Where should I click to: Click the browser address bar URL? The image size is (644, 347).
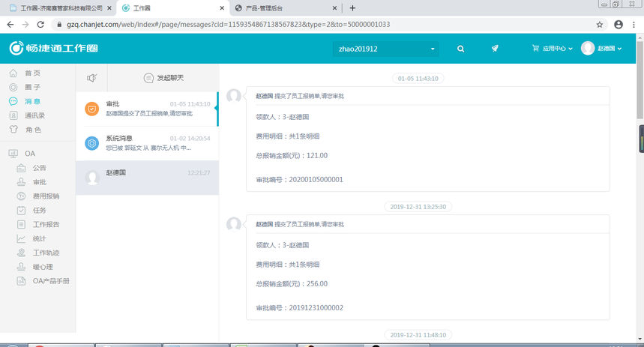(229, 25)
